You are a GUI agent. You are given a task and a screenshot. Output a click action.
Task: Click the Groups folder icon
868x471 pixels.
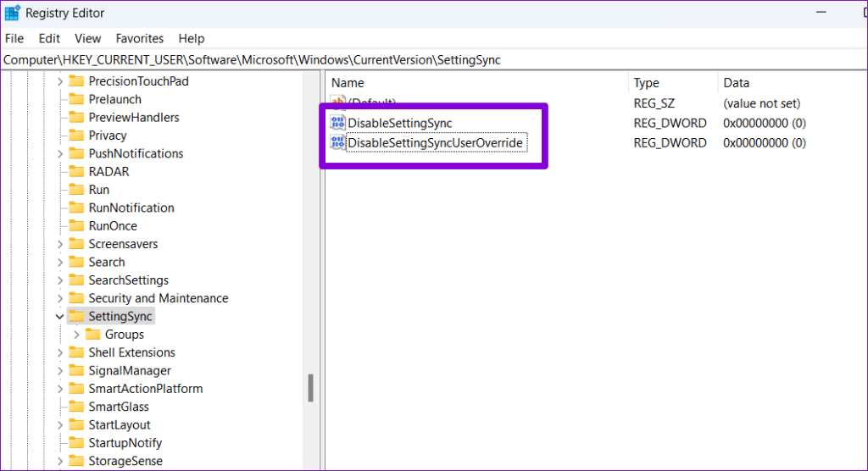(x=93, y=335)
